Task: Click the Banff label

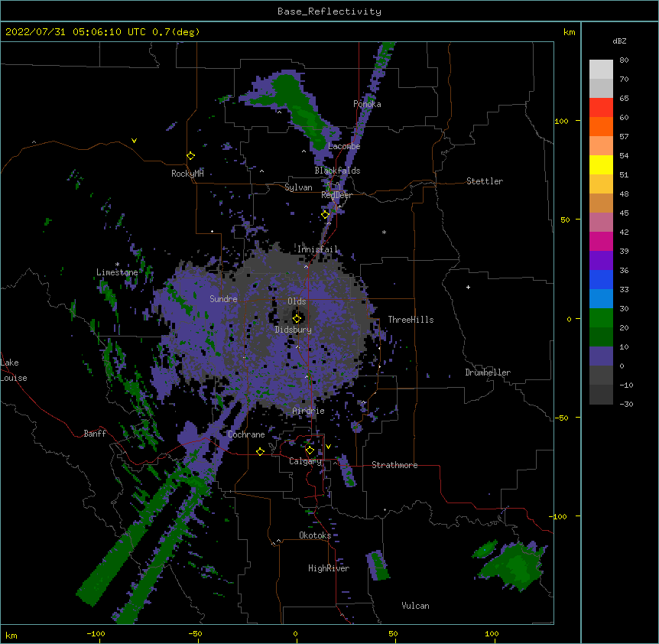Action: tap(95, 434)
